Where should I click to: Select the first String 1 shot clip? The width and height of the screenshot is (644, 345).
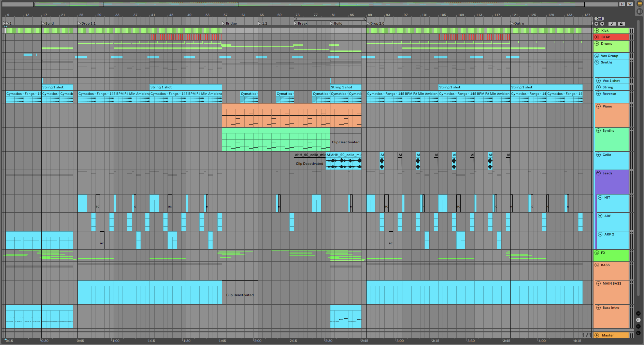(57, 87)
